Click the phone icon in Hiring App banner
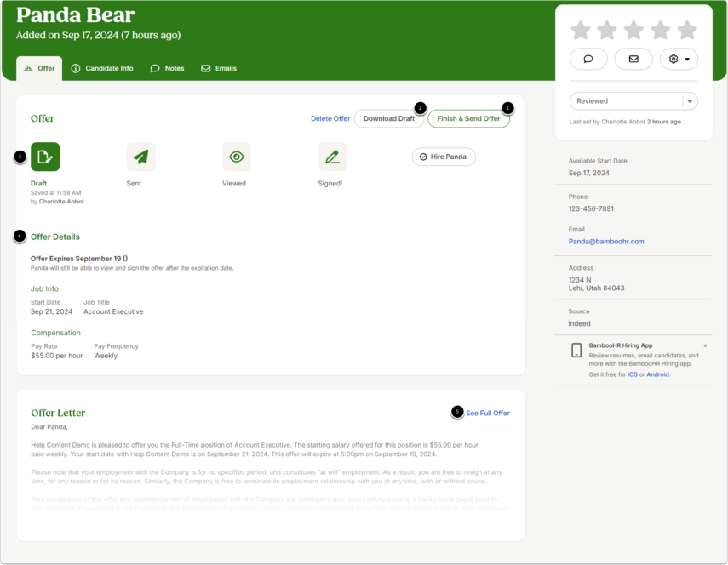728x565 pixels. pyautogui.click(x=576, y=351)
